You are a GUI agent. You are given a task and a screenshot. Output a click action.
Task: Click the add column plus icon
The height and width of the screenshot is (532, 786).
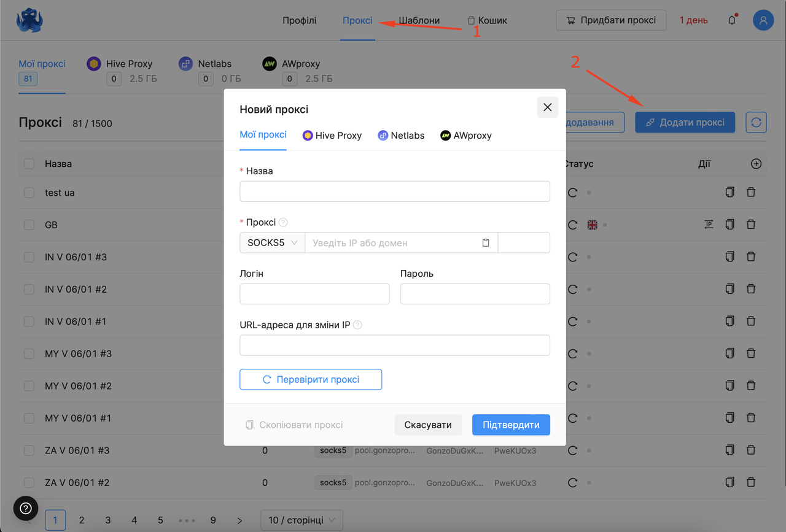[756, 164]
